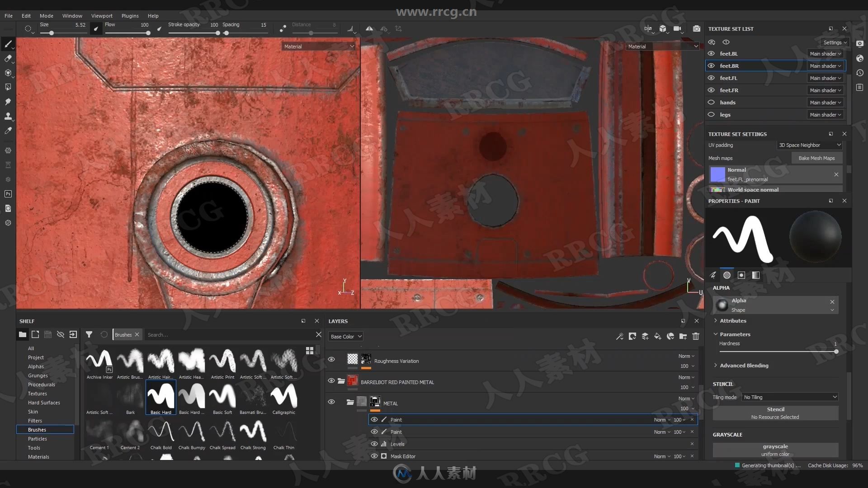Drag the Hardness parameter slider
The image size is (868, 488).
835,351
